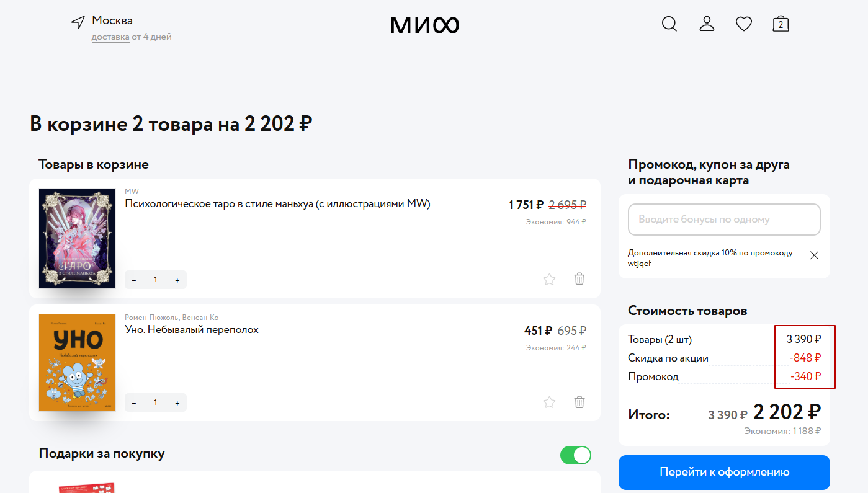Click the Перейти к оформлению button
868x493 pixels.
tap(724, 473)
